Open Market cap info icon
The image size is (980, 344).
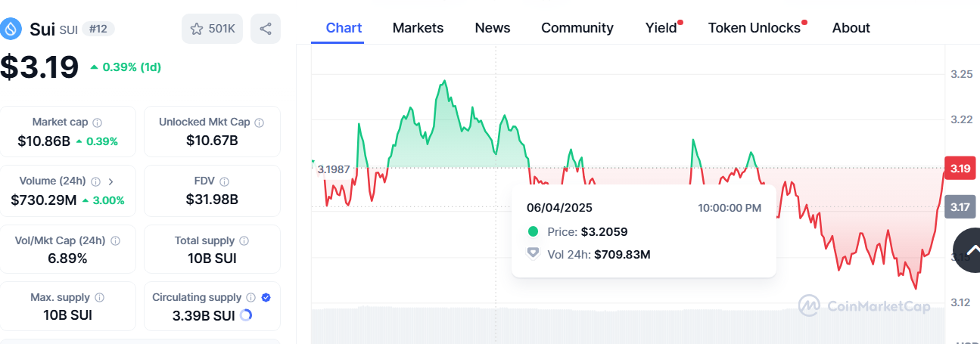pyautogui.click(x=98, y=122)
